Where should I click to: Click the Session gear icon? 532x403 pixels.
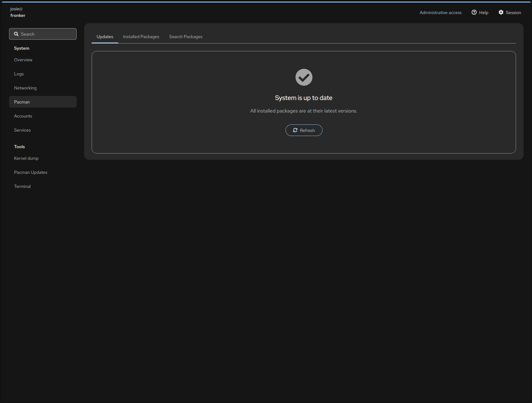pos(501,13)
